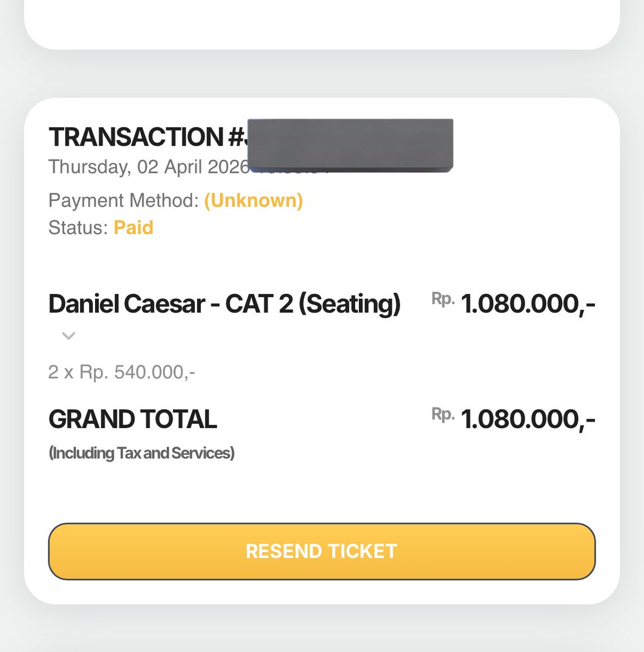This screenshot has width=644, height=652.
Task: Click the yellow (Unknown) payment method text
Action: (x=254, y=200)
